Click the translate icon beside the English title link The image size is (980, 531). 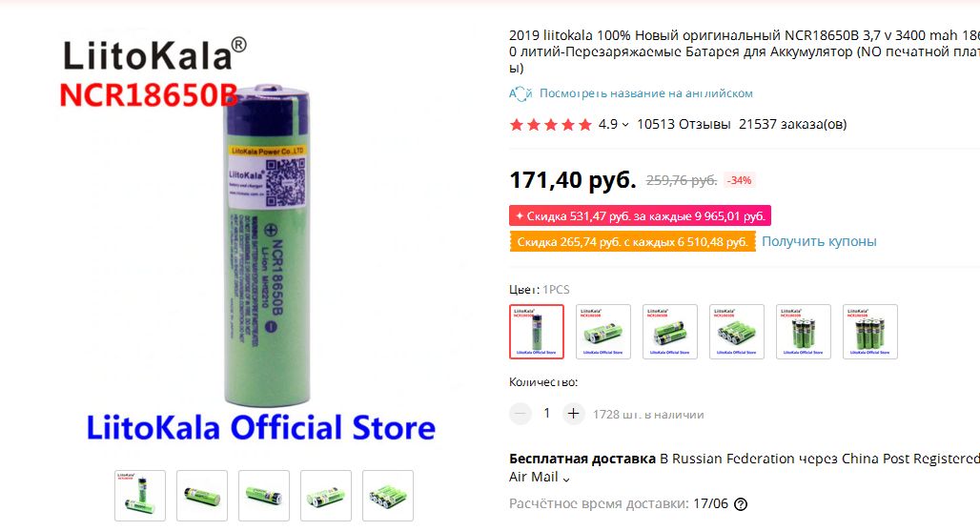[520, 93]
